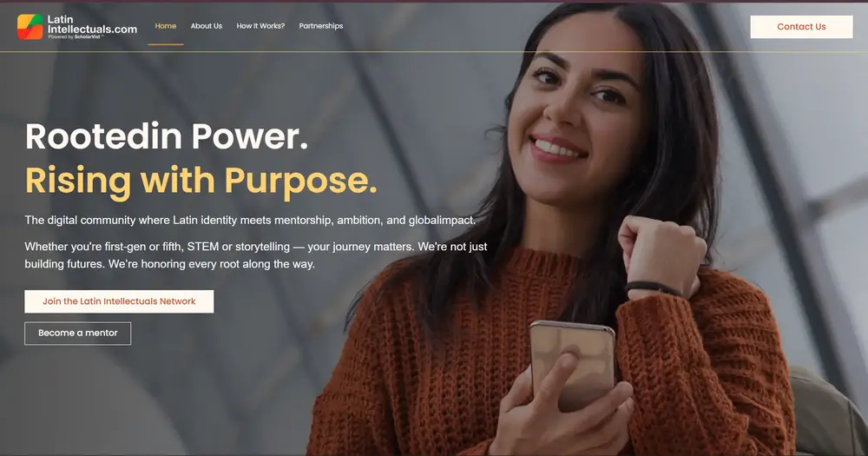This screenshot has height=456, width=868.
Task: Click the Powered by ScholarVist tagline
Action: (76, 37)
